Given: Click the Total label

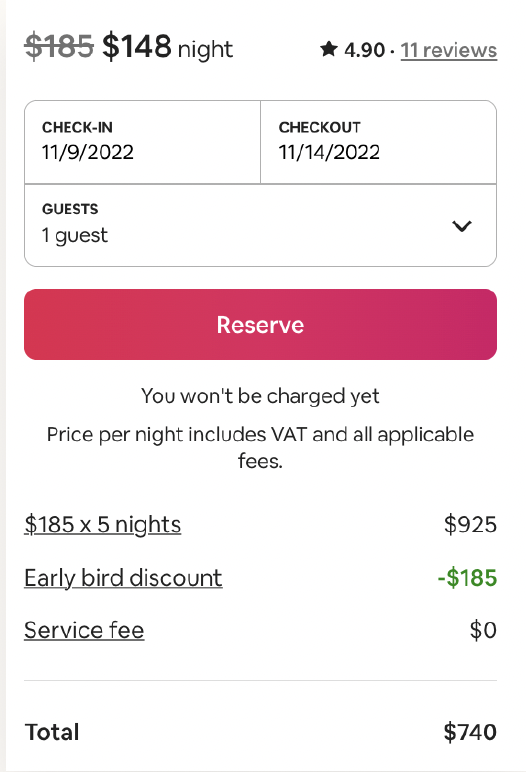Looking at the screenshot, I should 52,732.
